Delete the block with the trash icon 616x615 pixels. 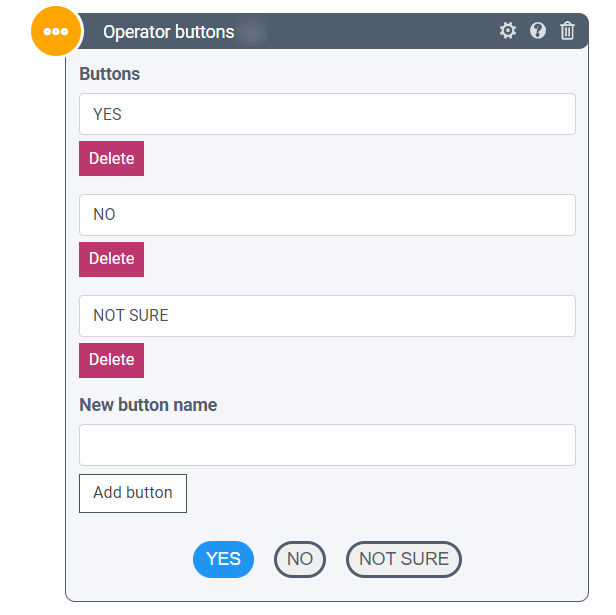pyautogui.click(x=567, y=31)
